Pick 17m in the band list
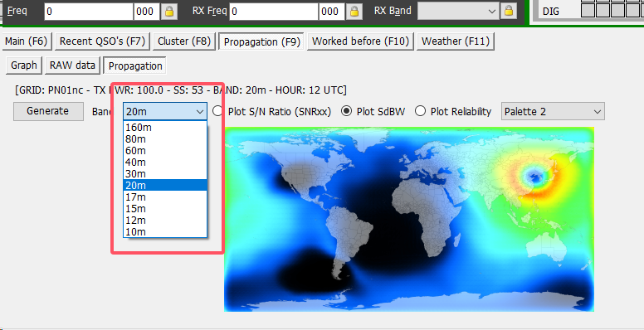The width and height of the screenshot is (644, 330). pos(164,197)
